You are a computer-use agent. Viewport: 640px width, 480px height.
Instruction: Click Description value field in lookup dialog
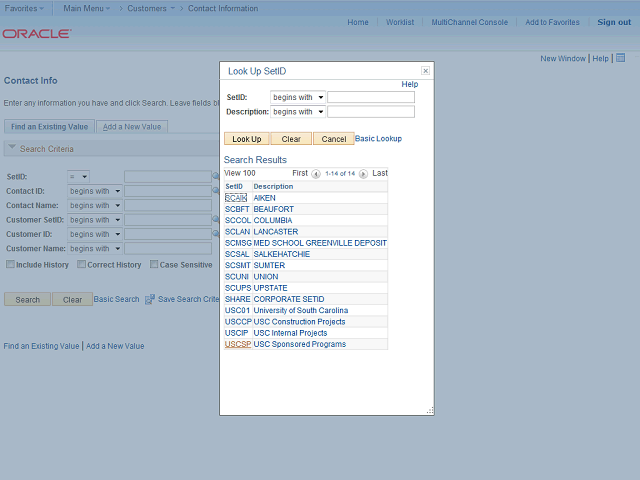click(371, 111)
